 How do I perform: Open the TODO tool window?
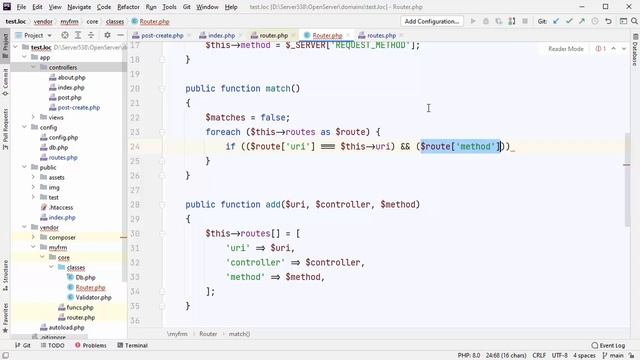(x=53, y=345)
